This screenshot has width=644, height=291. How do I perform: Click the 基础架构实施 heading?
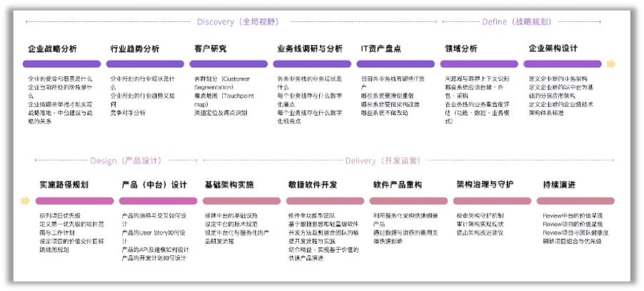[x=229, y=185]
